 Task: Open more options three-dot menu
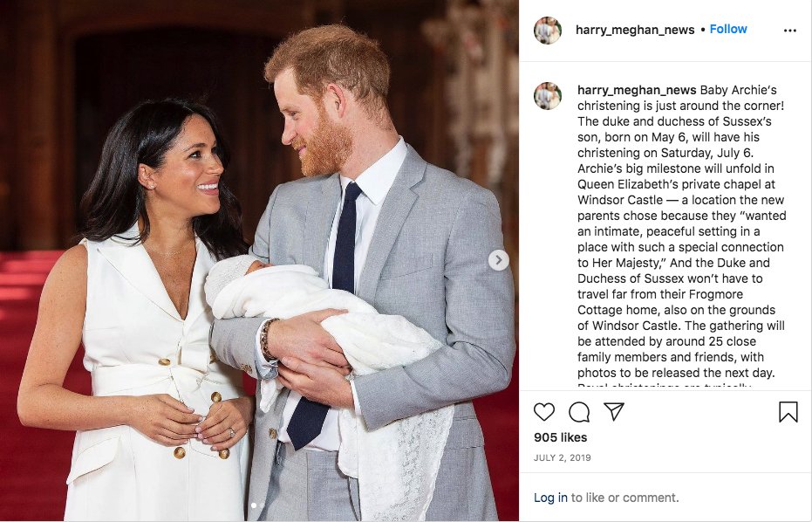point(789,31)
